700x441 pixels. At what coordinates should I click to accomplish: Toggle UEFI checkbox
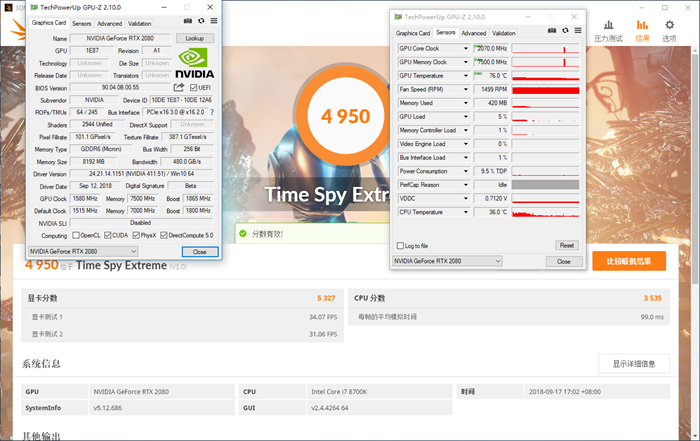pos(193,87)
